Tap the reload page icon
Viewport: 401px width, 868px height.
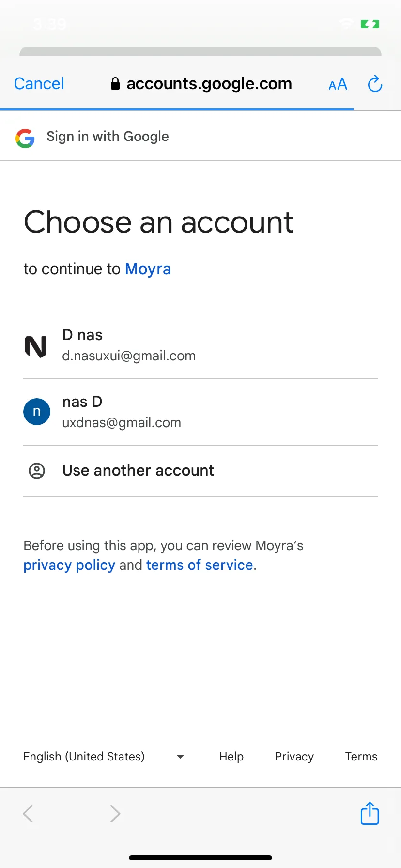375,84
